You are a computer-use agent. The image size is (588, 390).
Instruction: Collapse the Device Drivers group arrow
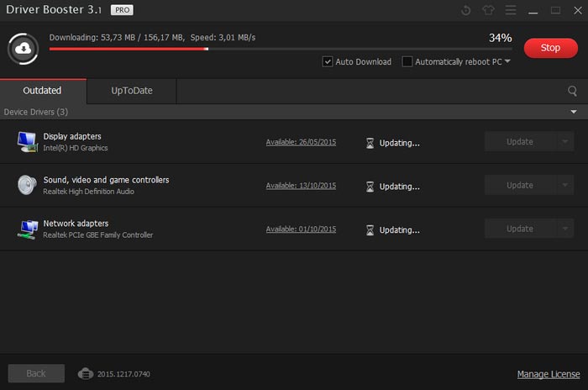point(574,112)
